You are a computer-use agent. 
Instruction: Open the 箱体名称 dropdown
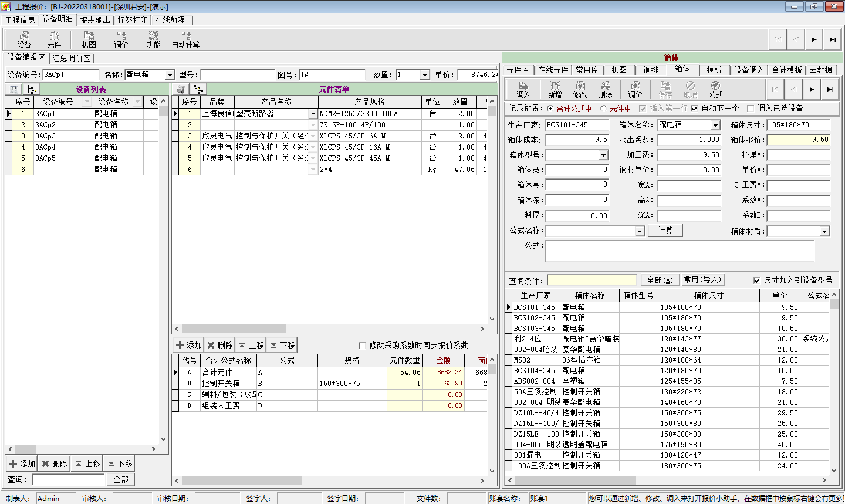point(715,125)
